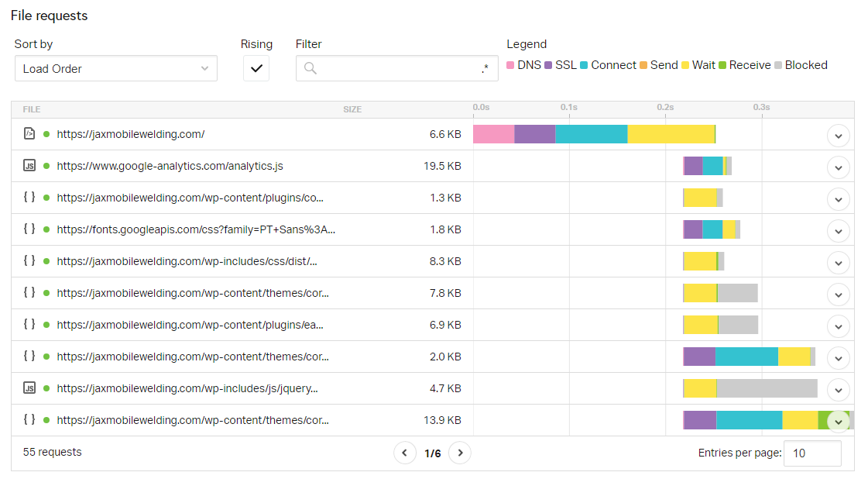Go to the previous page of requests
Screen dimensions: 868x479
(405, 453)
